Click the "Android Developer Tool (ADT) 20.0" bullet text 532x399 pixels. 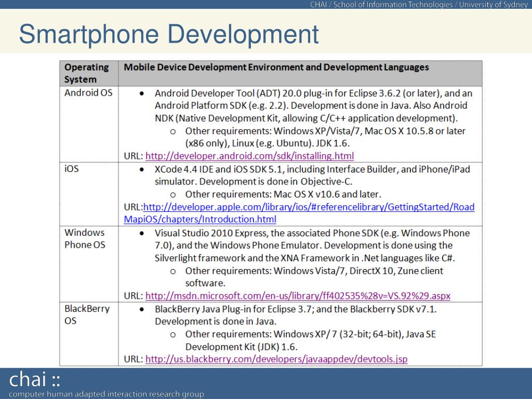(x=313, y=105)
